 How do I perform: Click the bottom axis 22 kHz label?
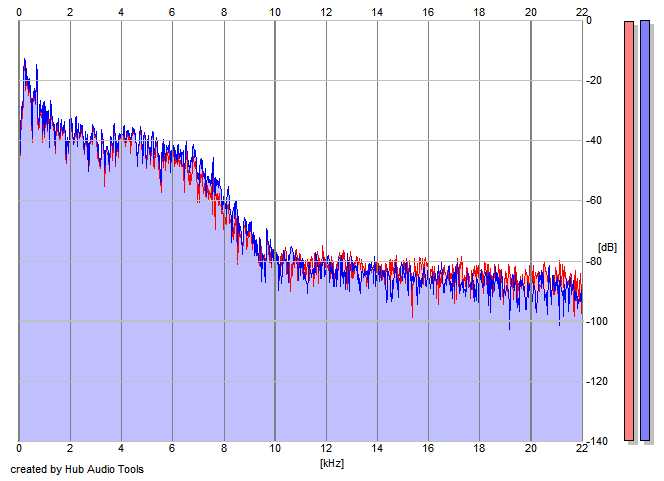point(582,448)
